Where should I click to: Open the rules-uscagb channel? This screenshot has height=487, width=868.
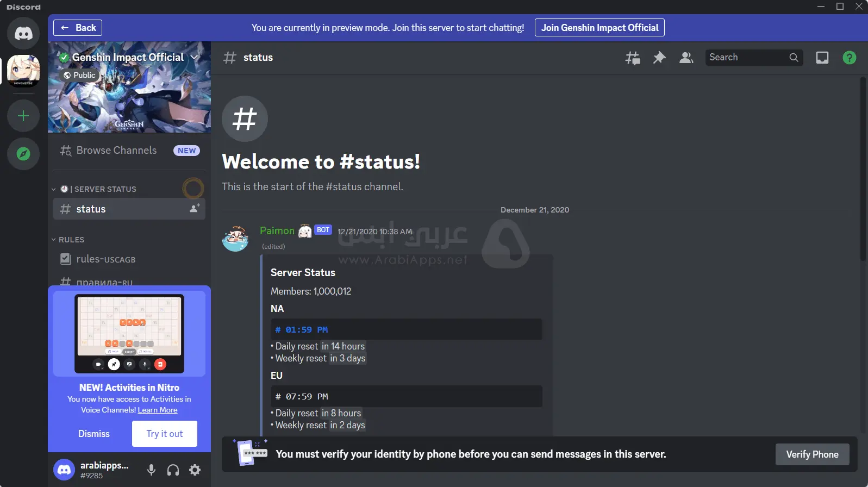click(x=129, y=259)
